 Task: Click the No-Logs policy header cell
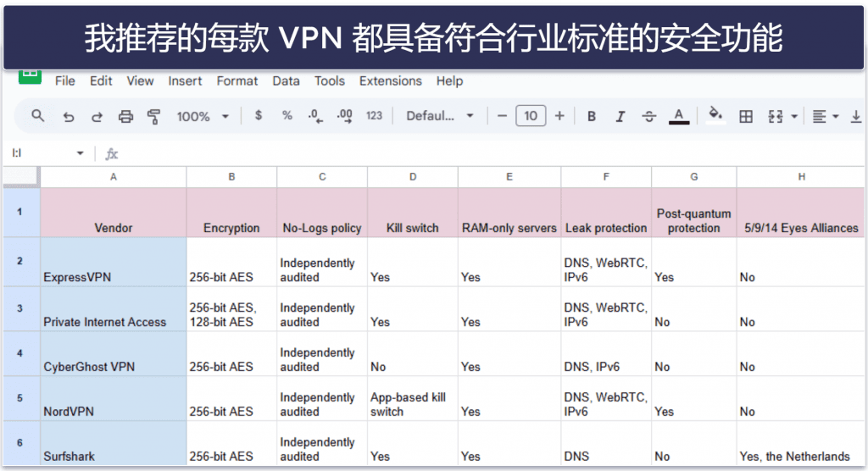tap(322, 213)
